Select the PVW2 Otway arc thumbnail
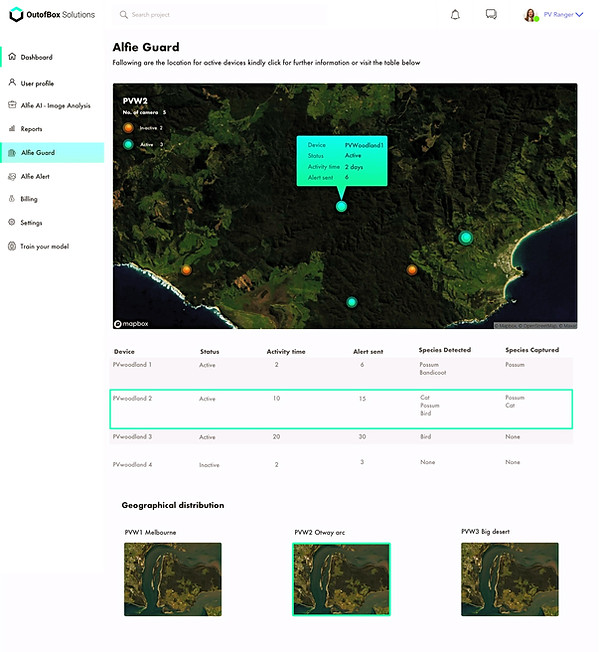Screen dimensions: 600x652 [x=341, y=579]
